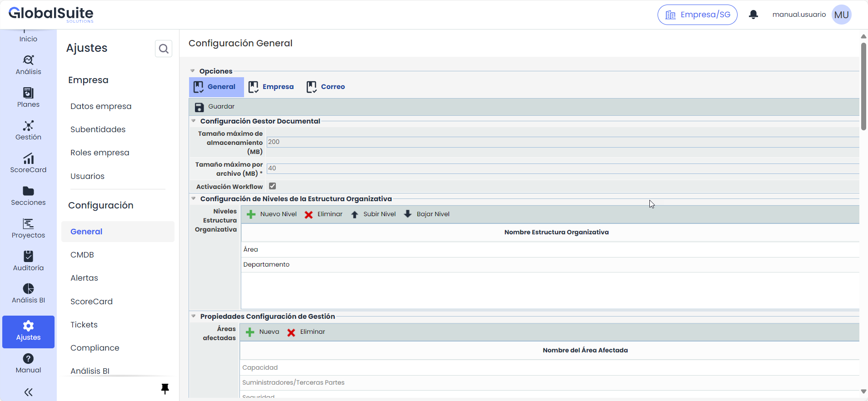The width and height of the screenshot is (868, 401).
Task: Open Análisis from the left sidebar
Action: [x=28, y=65]
